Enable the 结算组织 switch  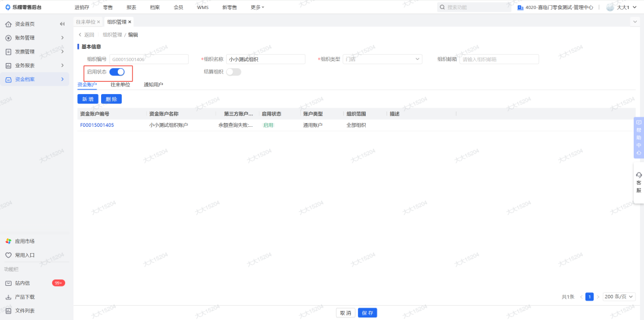[234, 72]
